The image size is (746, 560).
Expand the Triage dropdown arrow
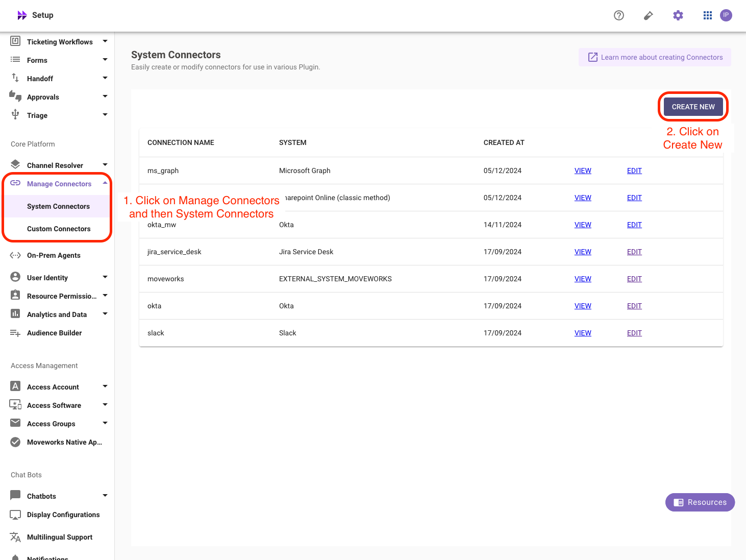tap(105, 115)
